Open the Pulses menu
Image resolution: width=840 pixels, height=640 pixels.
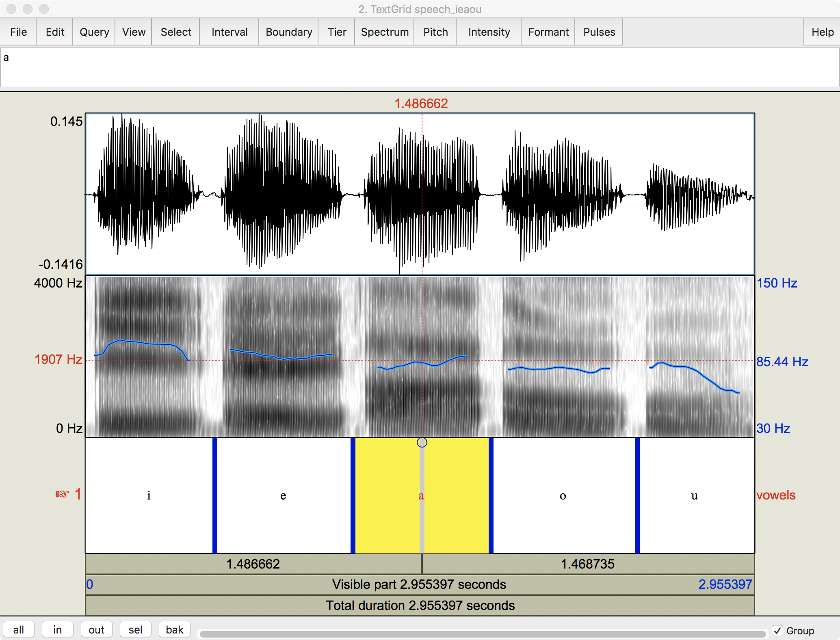pos(599,32)
